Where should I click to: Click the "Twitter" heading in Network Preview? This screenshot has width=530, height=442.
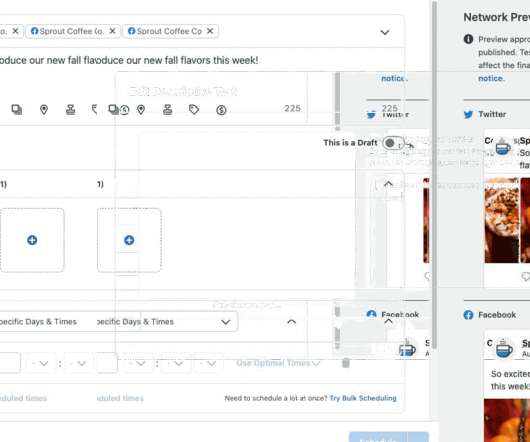(492, 115)
